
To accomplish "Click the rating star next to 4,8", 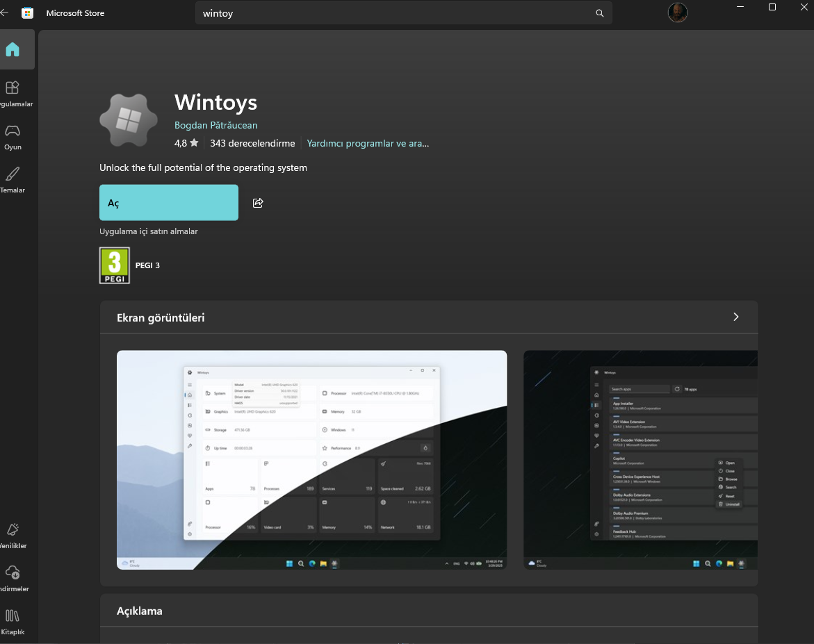I will (x=194, y=142).
